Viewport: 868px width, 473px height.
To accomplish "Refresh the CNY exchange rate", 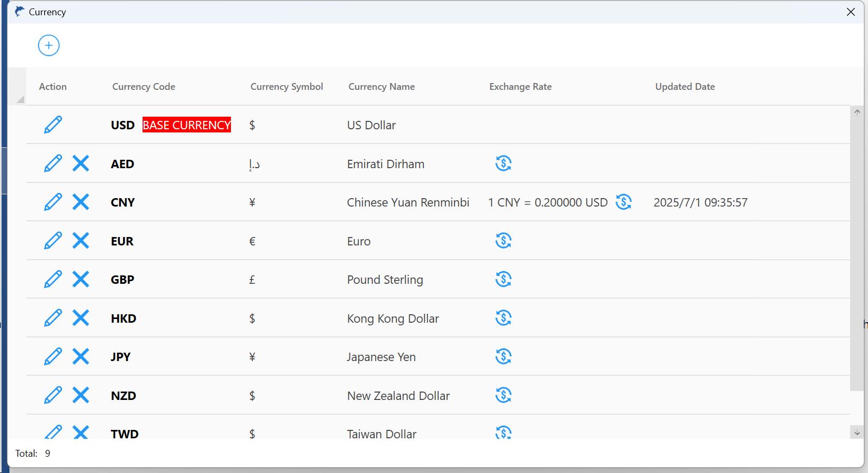I will (x=623, y=202).
